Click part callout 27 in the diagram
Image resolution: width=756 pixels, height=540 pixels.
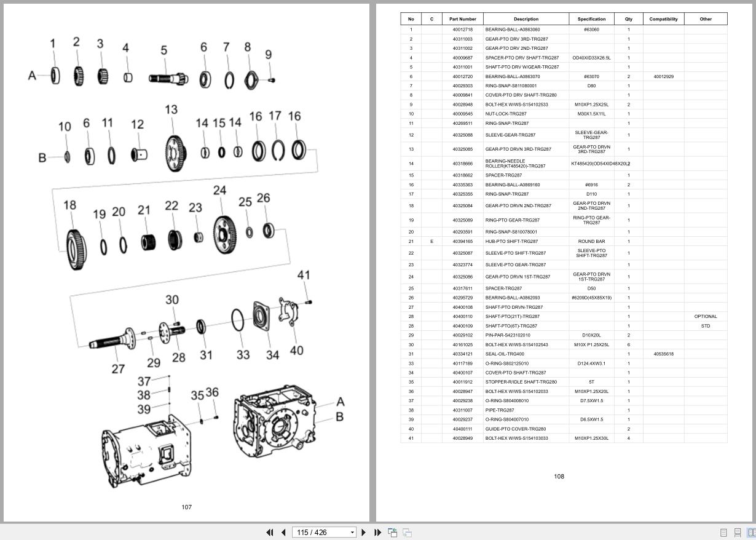(x=118, y=369)
